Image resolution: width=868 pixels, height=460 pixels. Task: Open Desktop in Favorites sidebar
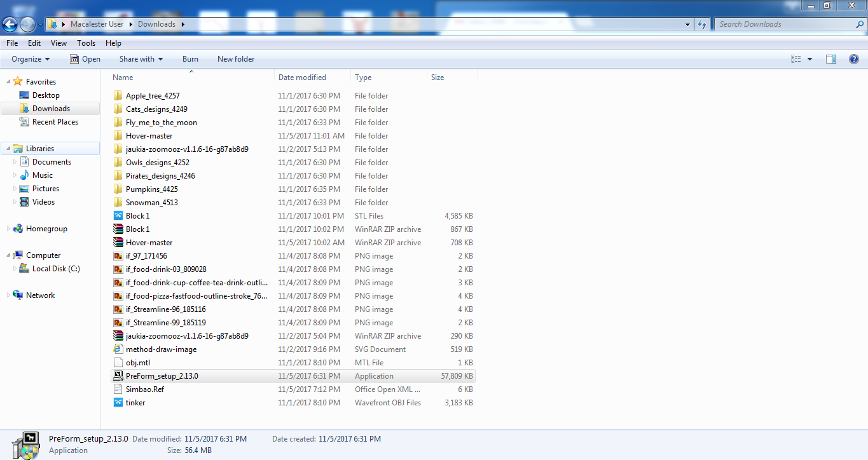(x=46, y=95)
